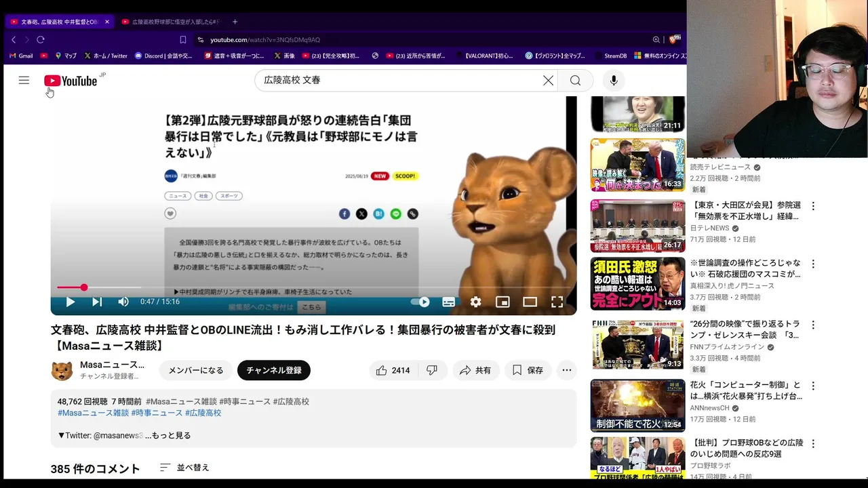Open options for プロ野球OB video
Image resolution: width=868 pixels, height=488 pixels.
[x=813, y=443]
